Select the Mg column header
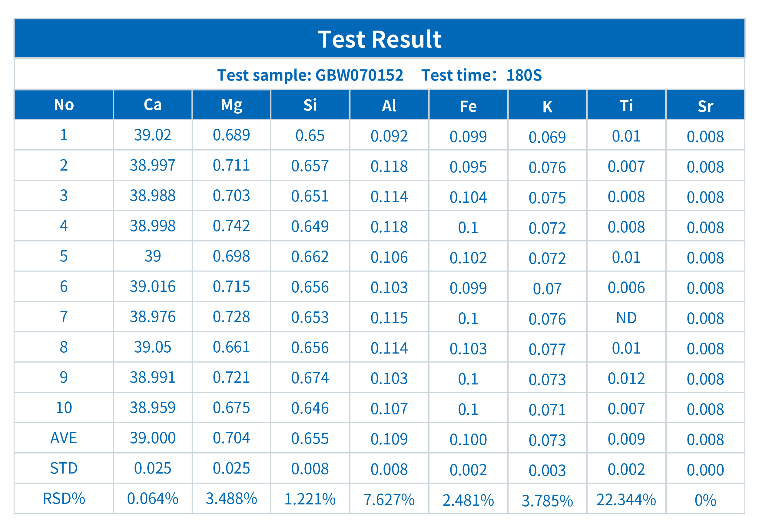The height and width of the screenshot is (532, 759). [231, 105]
